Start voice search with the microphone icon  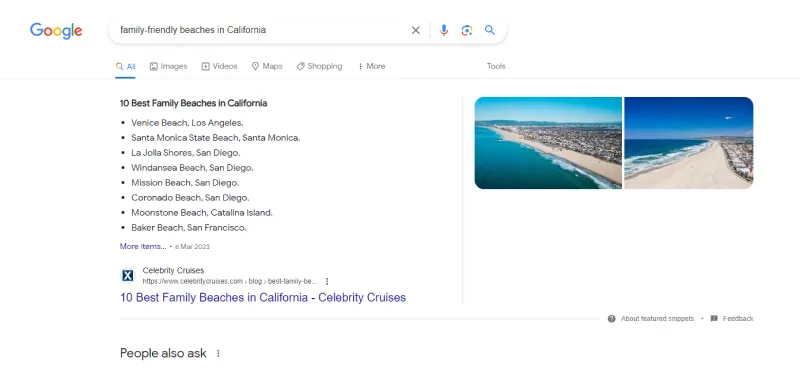click(444, 30)
